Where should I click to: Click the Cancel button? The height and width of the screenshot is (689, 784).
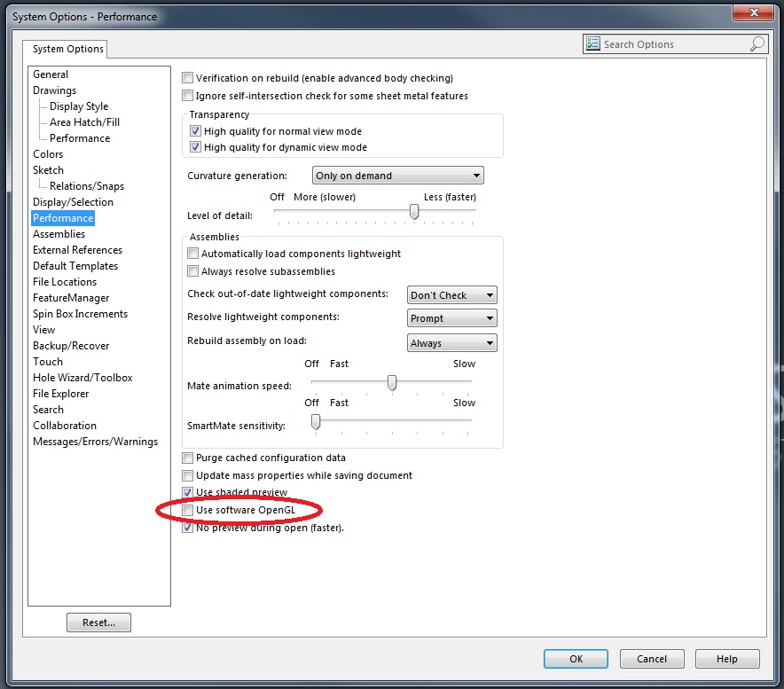click(652, 659)
